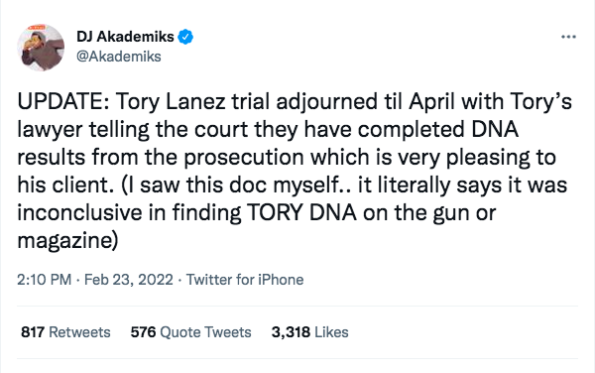595x373 pixels.
Task: Open the Twitter for iPhone source link
Action: 245,280
